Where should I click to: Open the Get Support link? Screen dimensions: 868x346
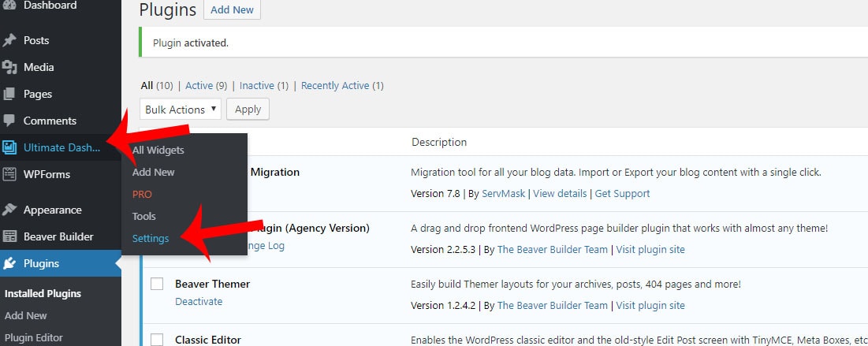point(622,194)
